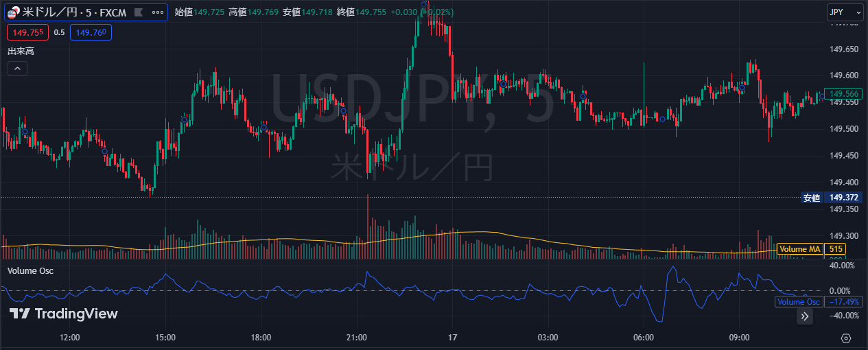The height and width of the screenshot is (350, 868).
Task: Select the 出来高 volume indicator legend
Action: [x=21, y=51]
